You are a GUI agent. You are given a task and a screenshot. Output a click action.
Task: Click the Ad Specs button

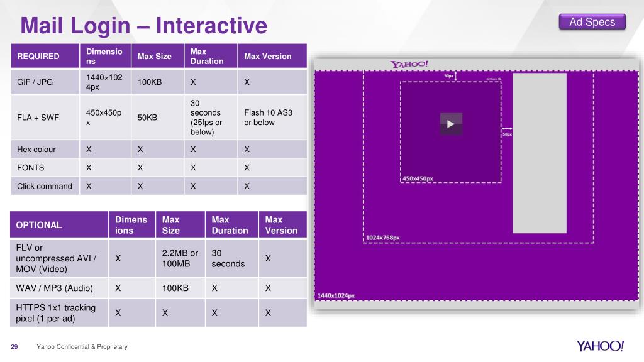click(592, 22)
